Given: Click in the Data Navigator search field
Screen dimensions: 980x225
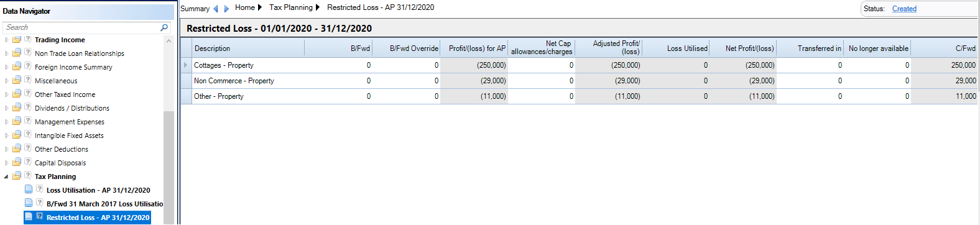Looking at the screenshot, I should pos(81,27).
